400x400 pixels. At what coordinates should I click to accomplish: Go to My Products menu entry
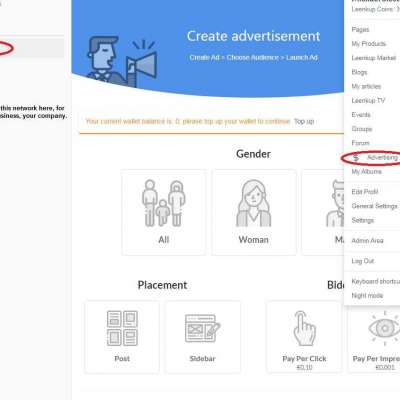(369, 44)
